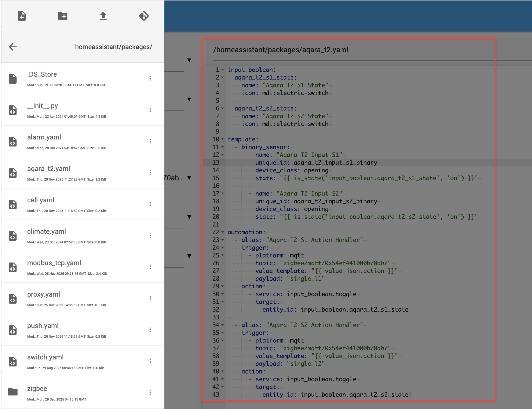The width and height of the screenshot is (532, 409).
Task: Click the new file icon
Action: [x=22, y=16]
